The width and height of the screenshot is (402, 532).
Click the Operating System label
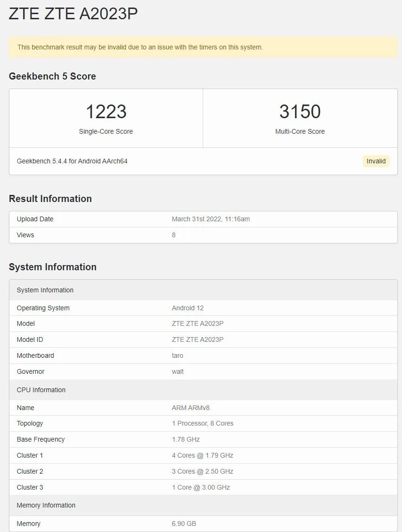click(43, 308)
